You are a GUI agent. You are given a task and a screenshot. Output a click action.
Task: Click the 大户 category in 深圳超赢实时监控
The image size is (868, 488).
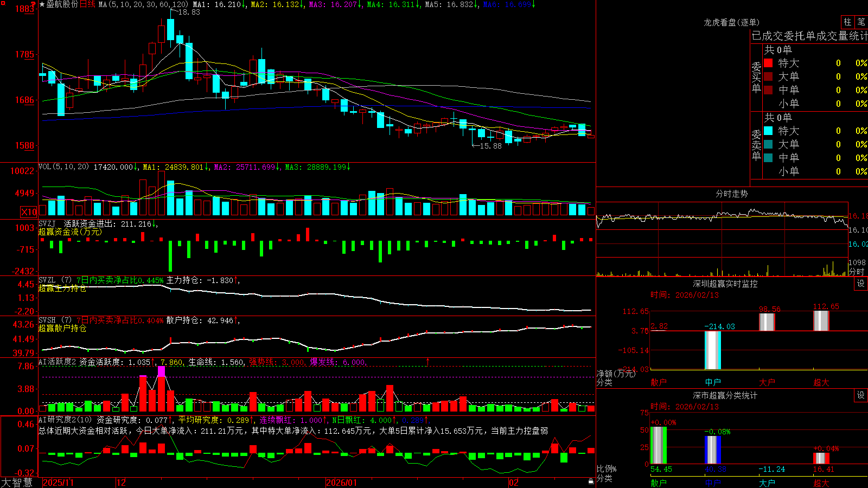[767, 382]
